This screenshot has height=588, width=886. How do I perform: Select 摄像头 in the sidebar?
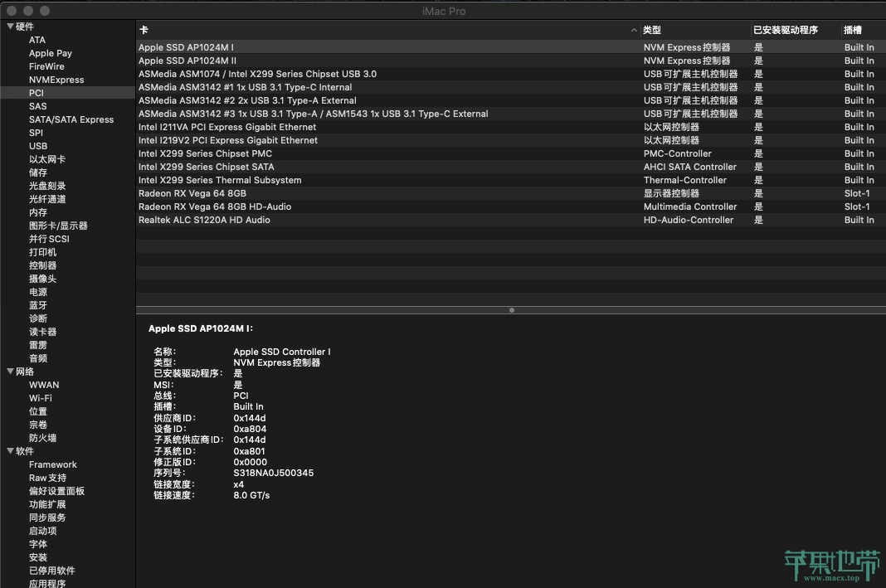(x=42, y=279)
